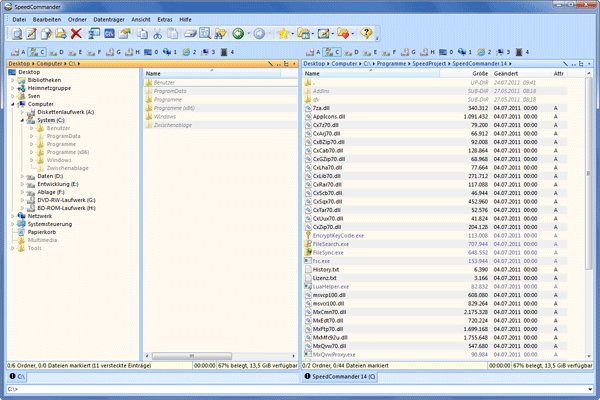Select slot 4 in right drive bar
This screenshot has width=600, height=400.
point(522,52)
